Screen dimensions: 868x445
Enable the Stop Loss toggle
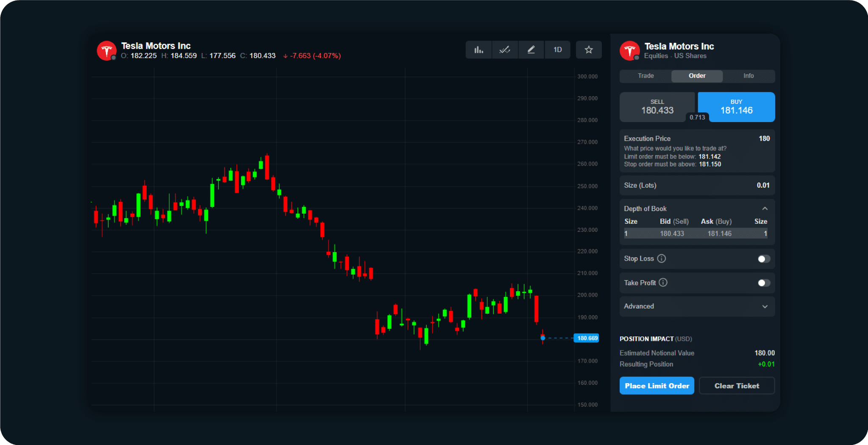pos(764,259)
